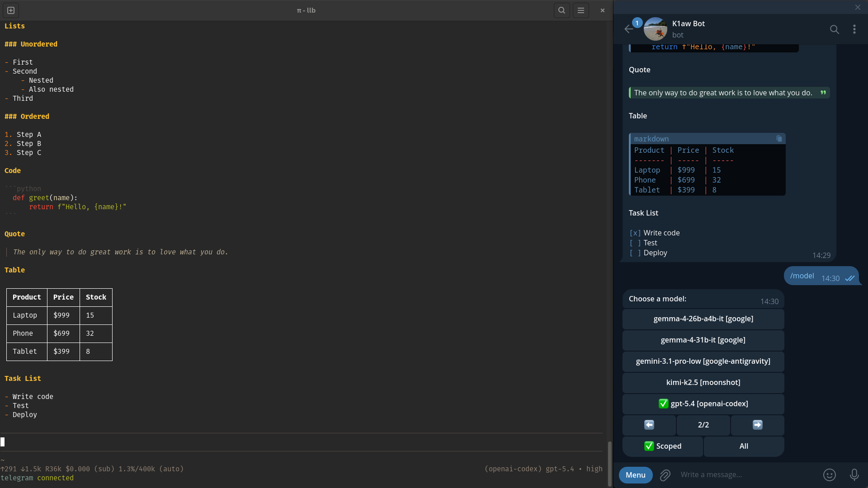This screenshot has width=868, height=488.
Task: Record a voice message
Action: 854,475
